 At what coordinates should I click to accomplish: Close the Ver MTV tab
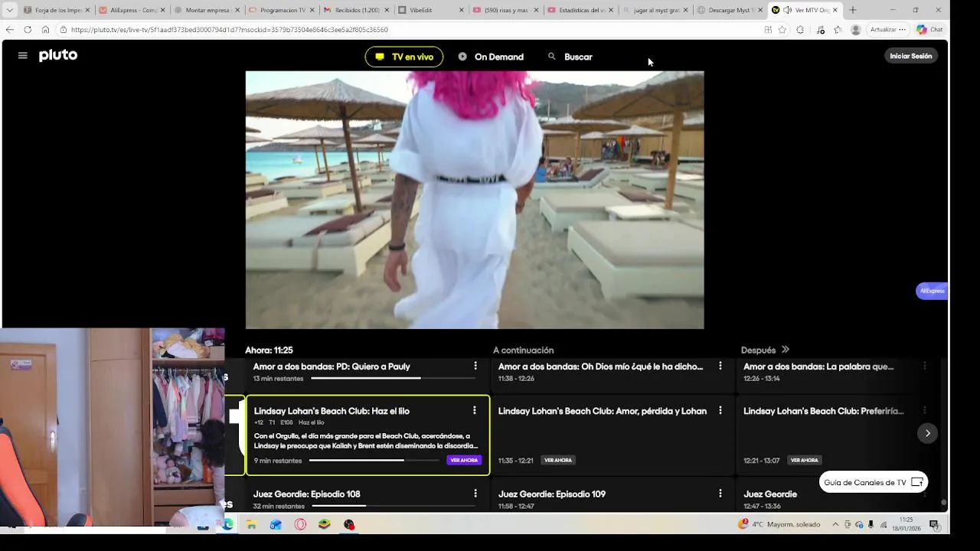[835, 10]
